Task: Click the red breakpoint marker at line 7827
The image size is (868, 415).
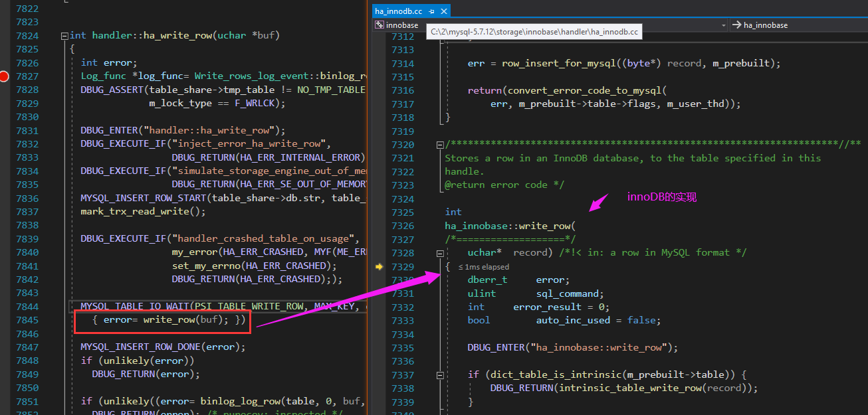Action: (5, 76)
